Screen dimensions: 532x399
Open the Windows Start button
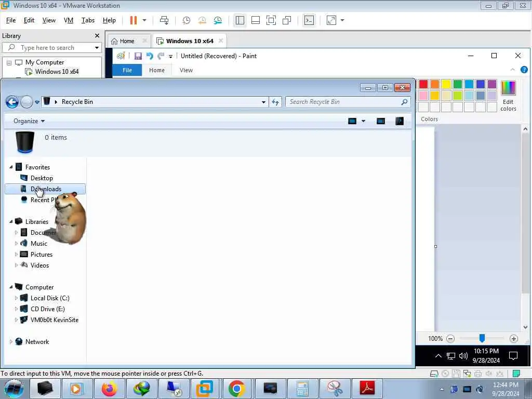[14, 389]
